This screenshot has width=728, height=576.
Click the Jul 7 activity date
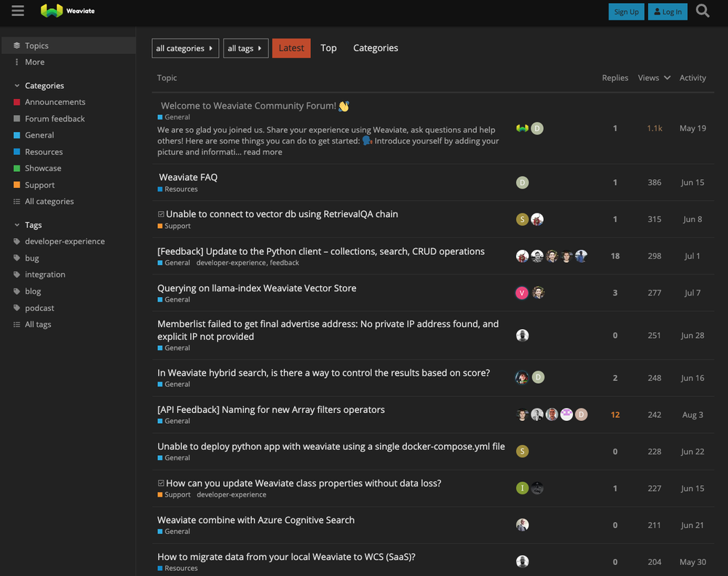[692, 293]
